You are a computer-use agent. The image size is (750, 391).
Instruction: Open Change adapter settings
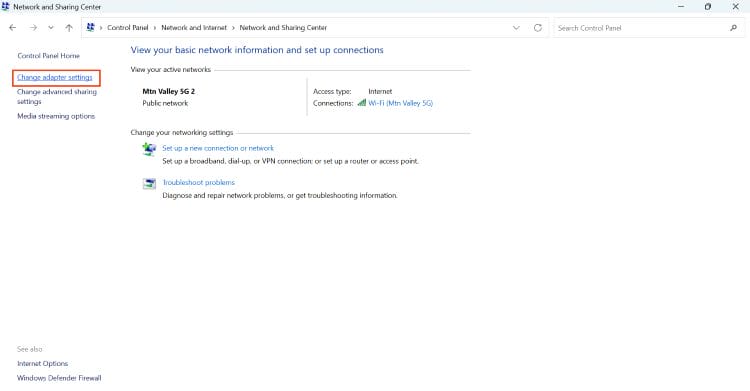(x=55, y=77)
